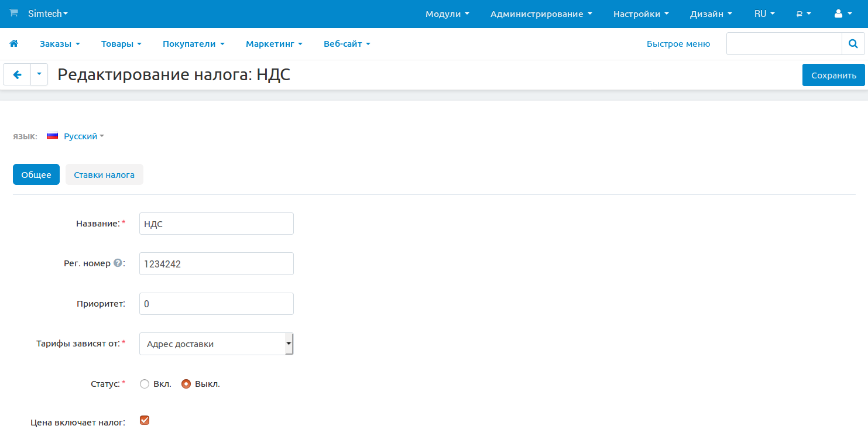Click the shopping cart icon

tap(13, 13)
